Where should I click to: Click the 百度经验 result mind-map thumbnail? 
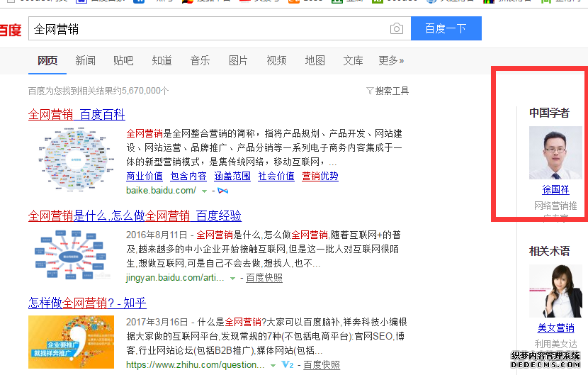[x=71, y=255]
